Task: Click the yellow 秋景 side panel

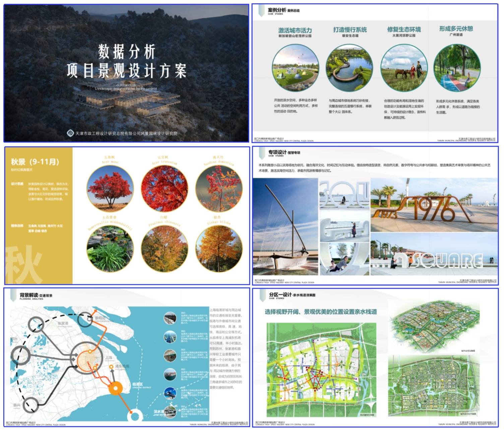Action: tap(39, 215)
